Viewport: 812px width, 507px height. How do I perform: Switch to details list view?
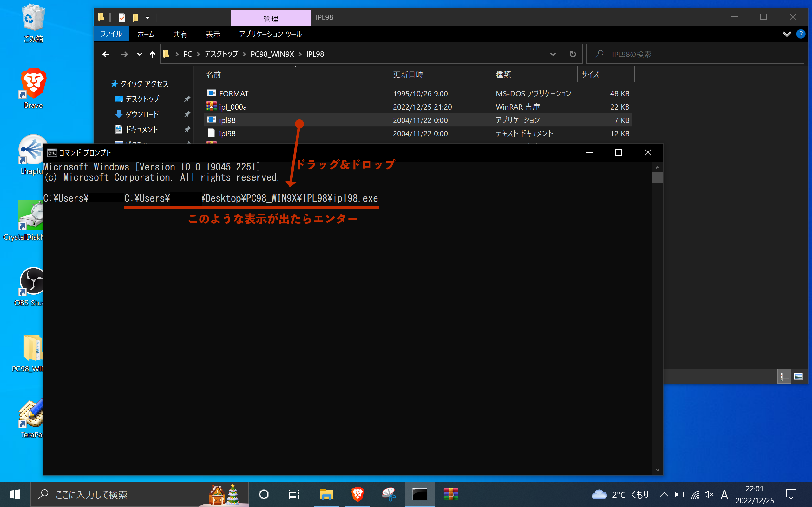pos(784,376)
